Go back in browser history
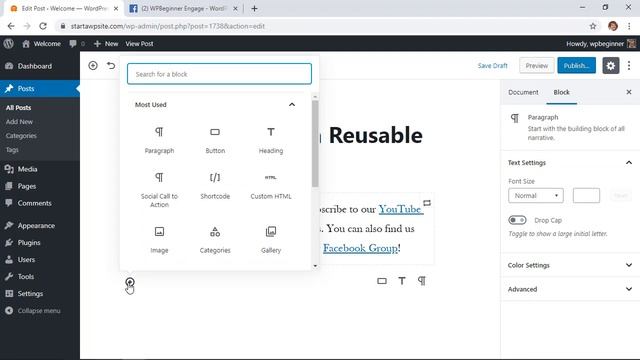The image size is (640, 360). pyautogui.click(x=11, y=26)
